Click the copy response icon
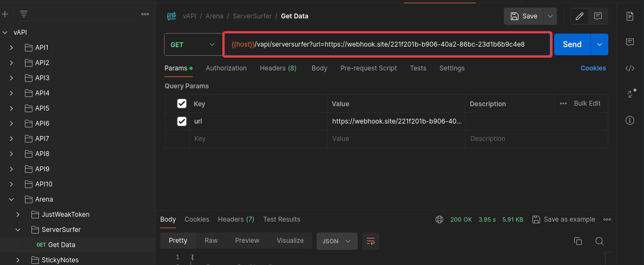This screenshot has width=644, height=265. click(577, 241)
